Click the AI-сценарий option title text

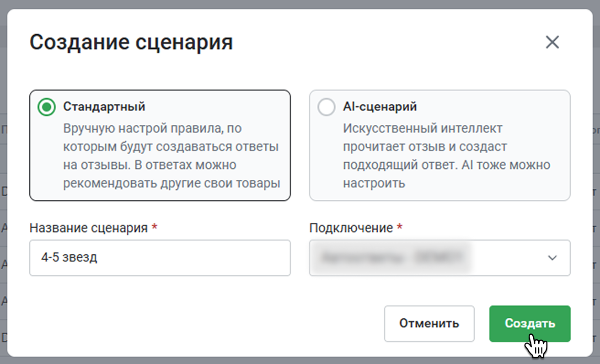[x=380, y=107]
